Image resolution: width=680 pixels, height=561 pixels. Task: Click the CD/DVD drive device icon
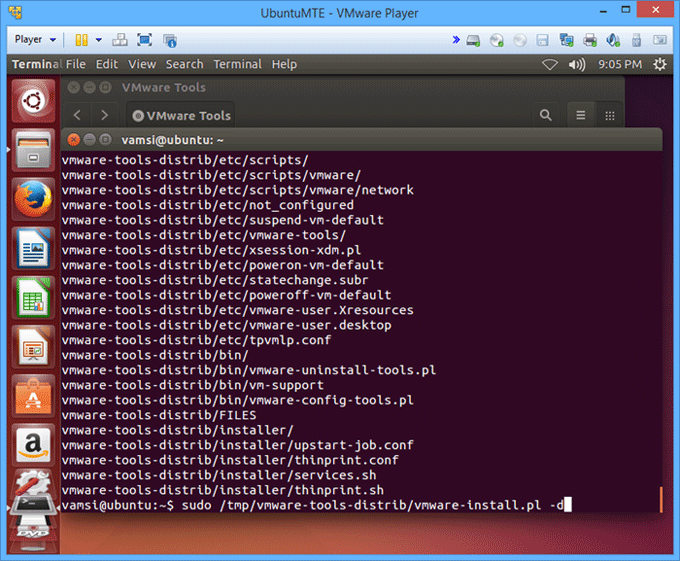(497, 40)
